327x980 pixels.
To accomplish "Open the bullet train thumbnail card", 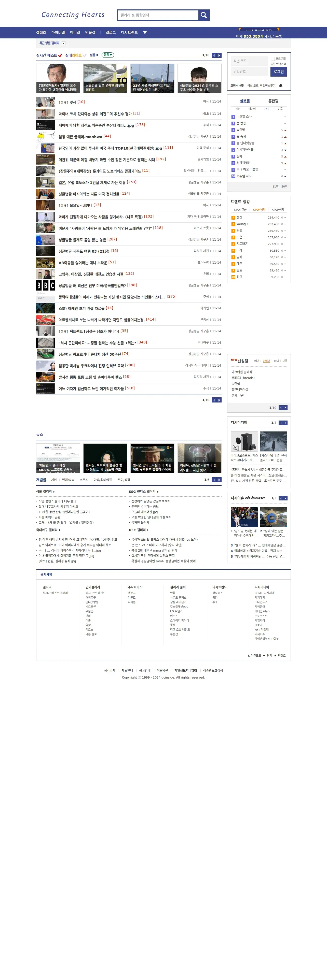I will (x=105, y=78).
